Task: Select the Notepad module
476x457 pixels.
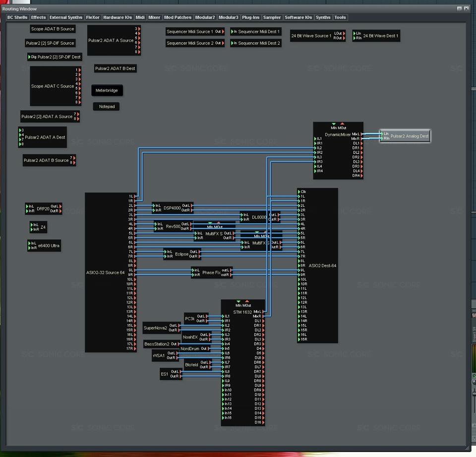Action: tap(106, 107)
